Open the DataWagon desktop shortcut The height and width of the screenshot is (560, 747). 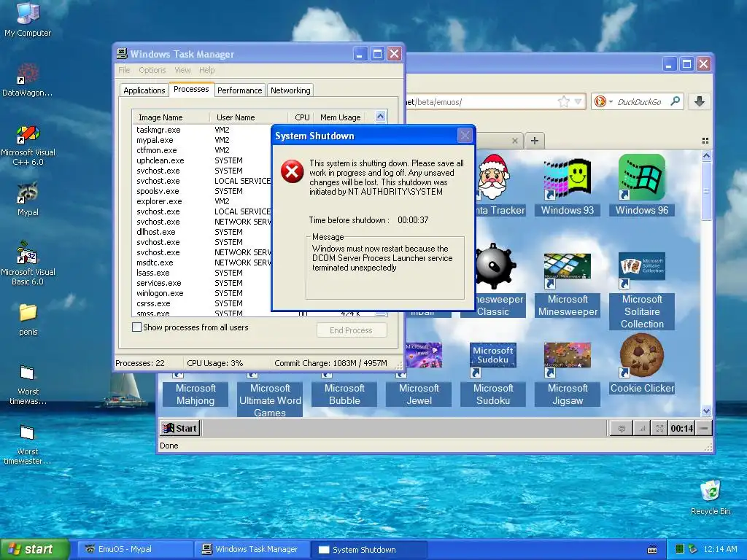click(28, 79)
